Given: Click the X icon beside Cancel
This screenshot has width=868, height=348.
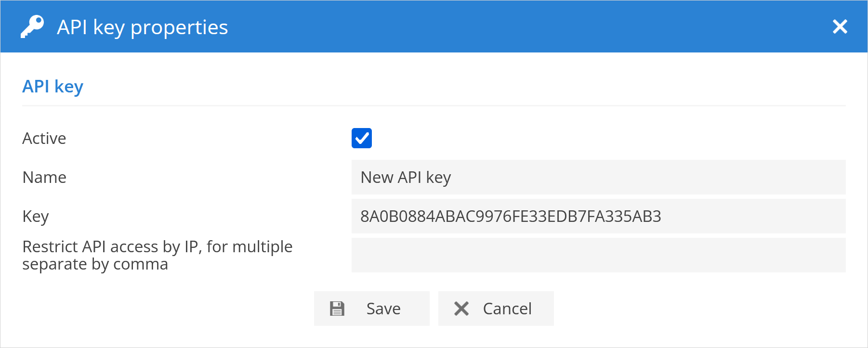Looking at the screenshot, I should [x=461, y=309].
